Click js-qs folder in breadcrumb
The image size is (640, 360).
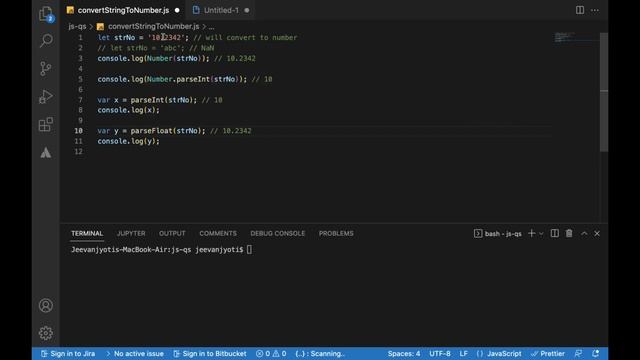pyautogui.click(x=77, y=27)
